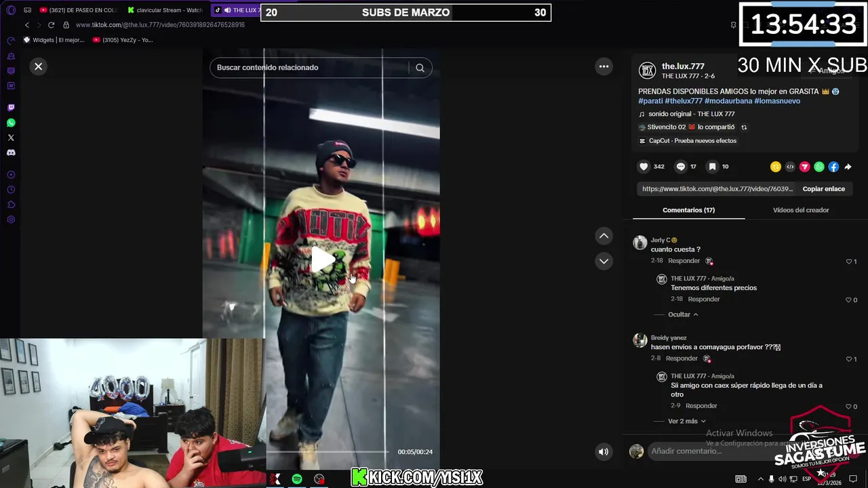The height and width of the screenshot is (488, 868).
Task: Open the #lomasnuevo hashtag
Action: pyautogui.click(x=777, y=101)
